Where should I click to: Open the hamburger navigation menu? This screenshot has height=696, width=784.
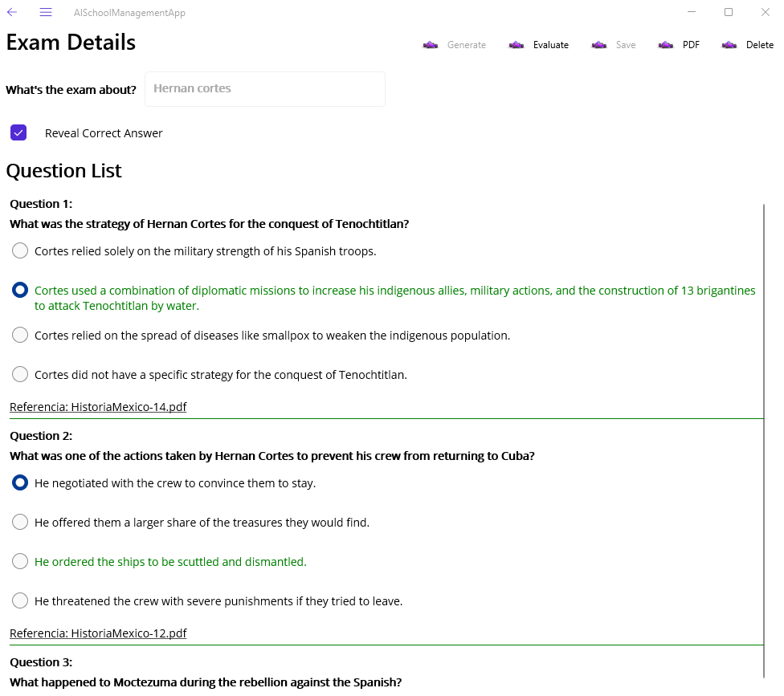(x=46, y=12)
